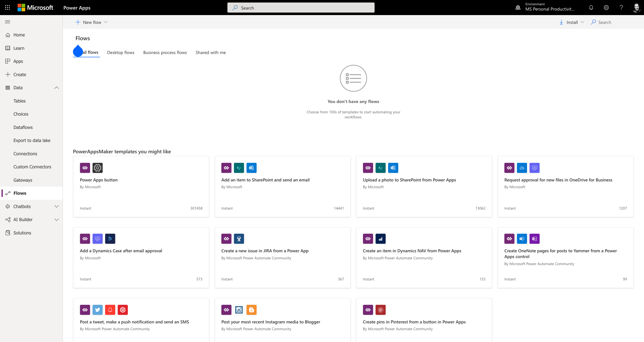The width and height of the screenshot is (644, 342).
Task: Click the global search field
Action: [x=301, y=8]
